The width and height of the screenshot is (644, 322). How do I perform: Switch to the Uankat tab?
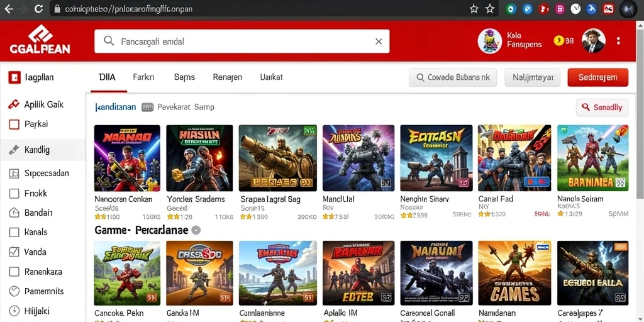point(271,77)
